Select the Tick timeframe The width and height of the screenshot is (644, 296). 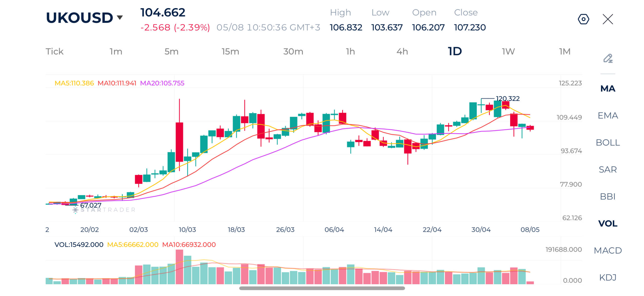54,51
